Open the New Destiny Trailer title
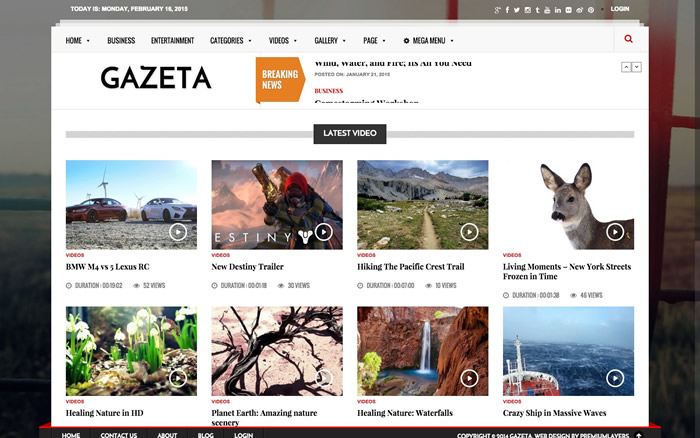The height and width of the screenshot is (438, 700). pyautogui.click(x=247, y=267)
